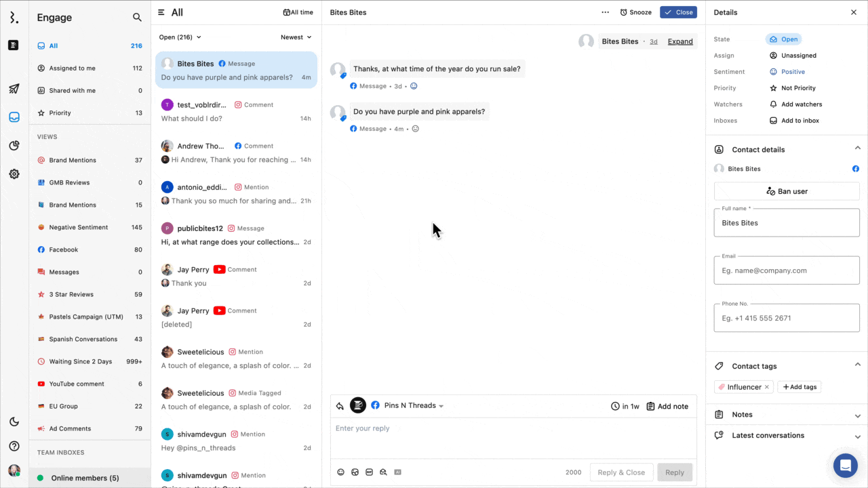Click the GIF icon in reply toolbar
Screen dimensions: 868x488
pyautogui.click(x=369, y=472)
